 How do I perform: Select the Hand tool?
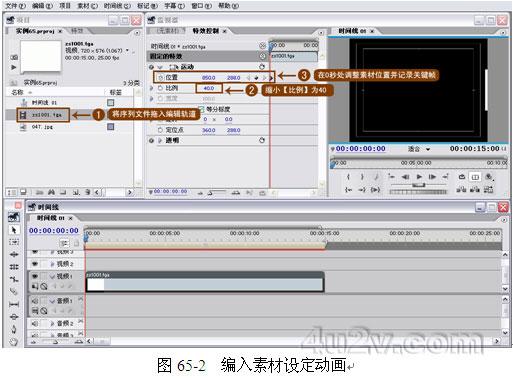[14, 341]
